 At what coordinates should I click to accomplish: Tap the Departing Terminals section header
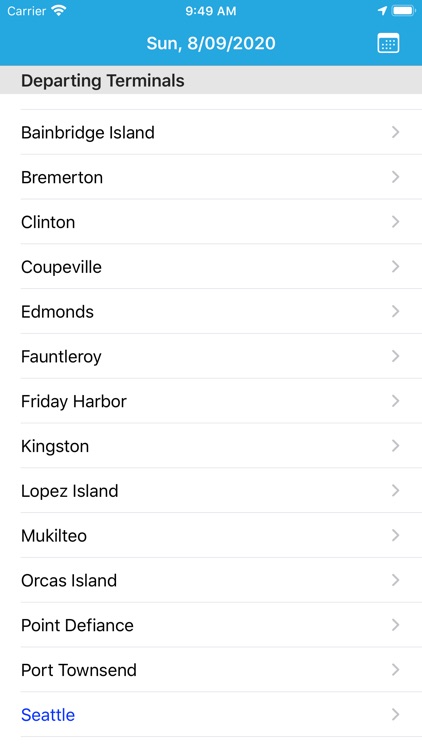(x=211, y=80)
